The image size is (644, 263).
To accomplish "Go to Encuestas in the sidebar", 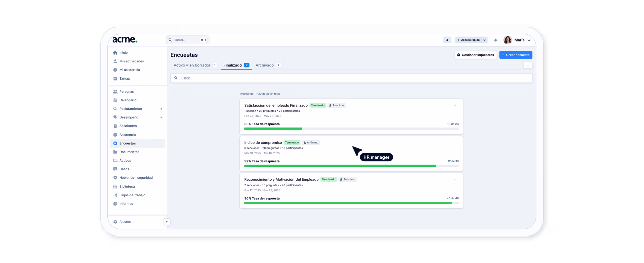I will tap(138, 143).
